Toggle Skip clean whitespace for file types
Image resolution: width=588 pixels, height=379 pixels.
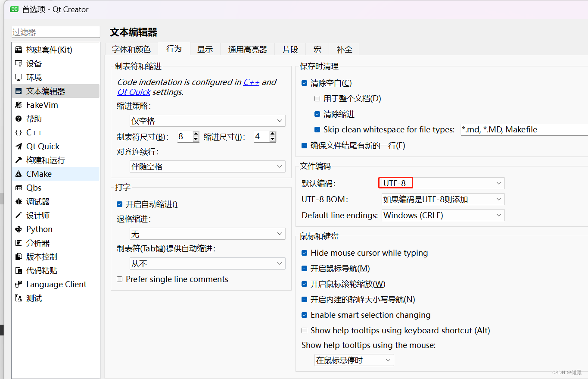[317, 130]
